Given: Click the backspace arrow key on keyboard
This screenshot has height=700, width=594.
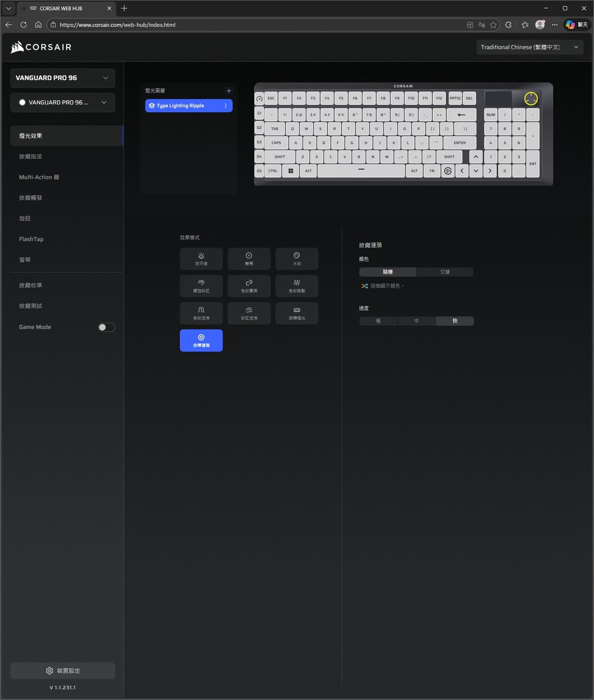Looking at the screenshot, I should tap(461, 115).
